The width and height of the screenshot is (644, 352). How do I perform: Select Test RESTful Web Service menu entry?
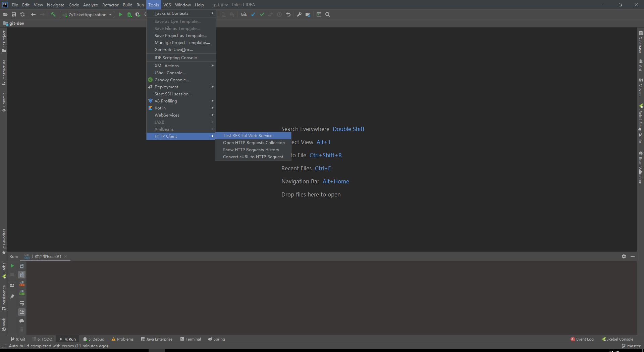[248, 135]
